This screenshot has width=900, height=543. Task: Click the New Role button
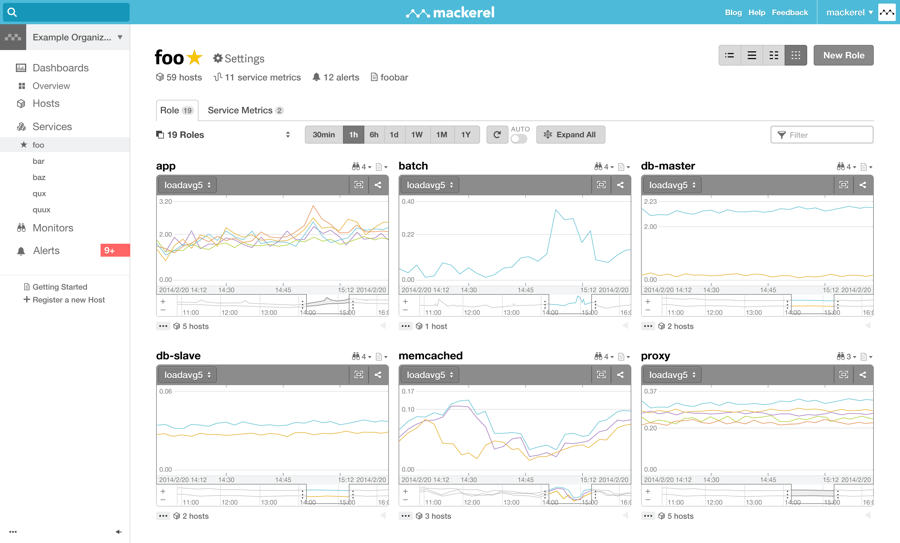843,56
